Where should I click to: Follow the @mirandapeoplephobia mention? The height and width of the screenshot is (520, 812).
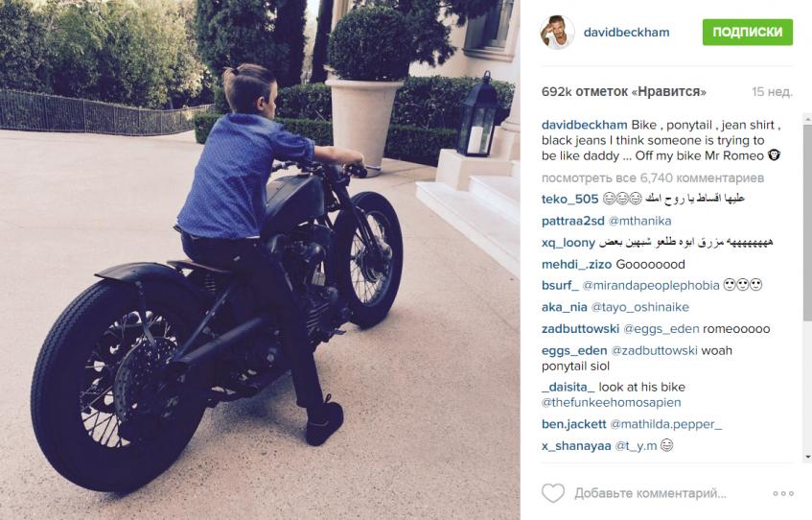click(651, 286)
